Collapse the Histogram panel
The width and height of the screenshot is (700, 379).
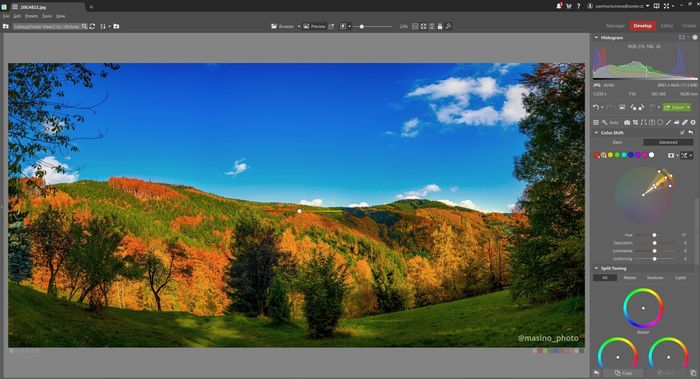(596, 37)
